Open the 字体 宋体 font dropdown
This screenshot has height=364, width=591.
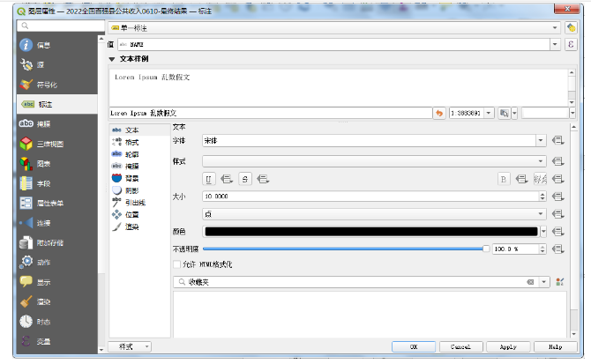click(x=541, y=140)
